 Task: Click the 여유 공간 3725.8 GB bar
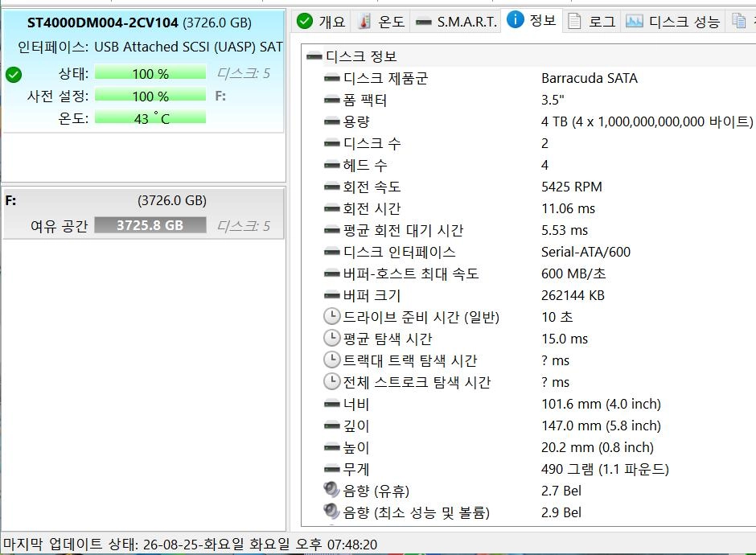click(x=150, y=225)
